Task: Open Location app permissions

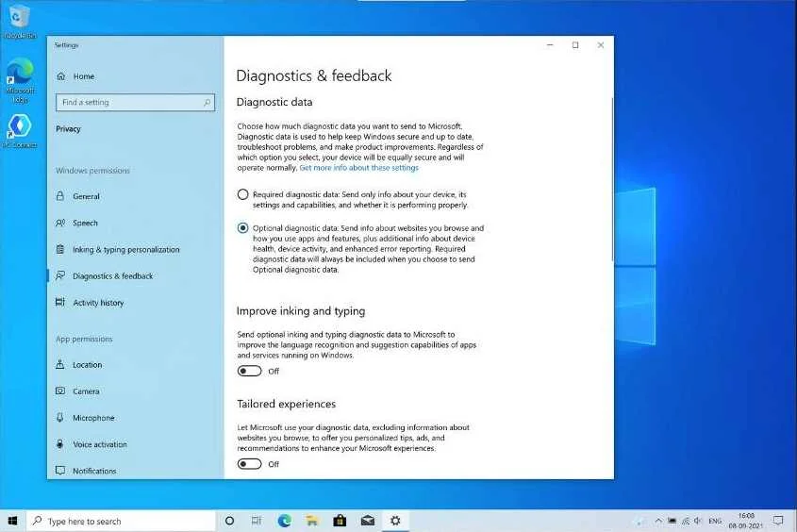Action: 79,365
